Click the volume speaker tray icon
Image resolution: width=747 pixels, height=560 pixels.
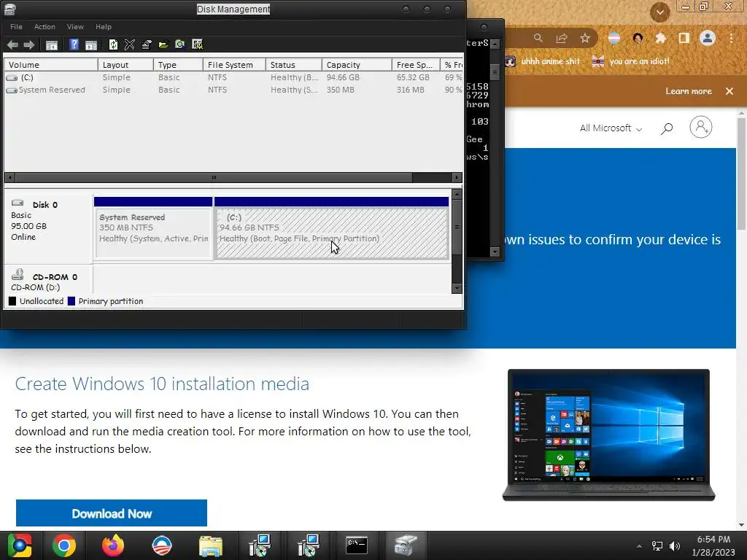click(675, 545)
